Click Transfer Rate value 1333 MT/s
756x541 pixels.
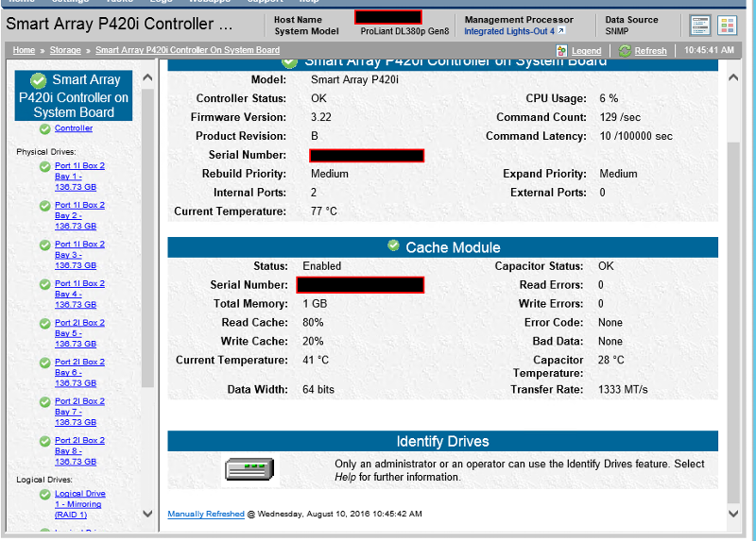point(623,389)
